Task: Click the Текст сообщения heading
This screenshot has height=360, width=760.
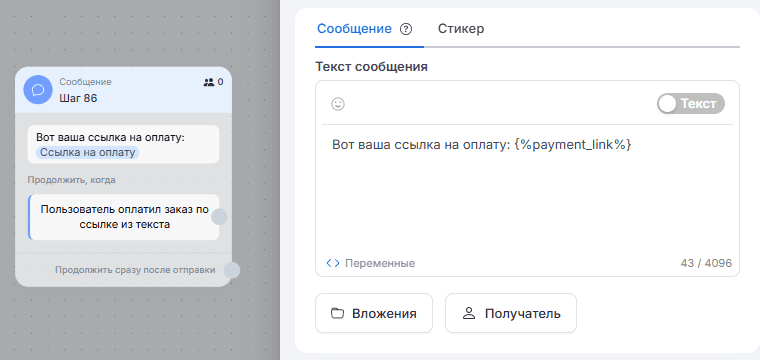Action: 371,66
